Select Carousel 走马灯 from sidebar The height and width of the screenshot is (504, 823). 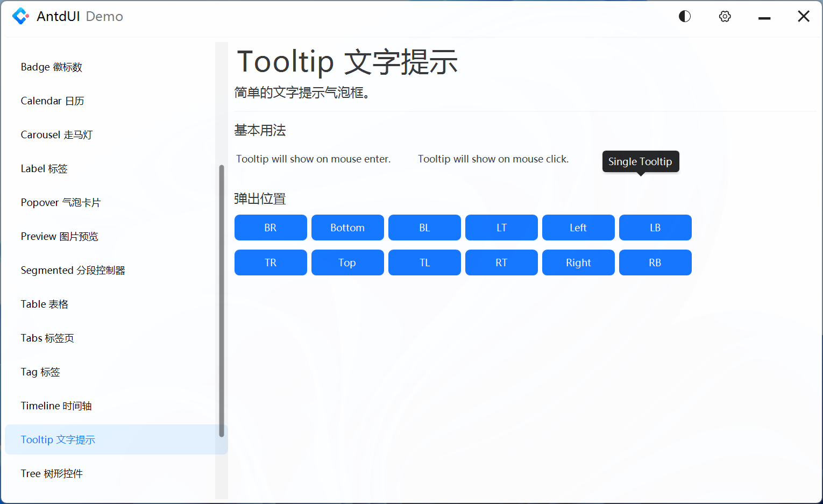(x=56, y=134)
